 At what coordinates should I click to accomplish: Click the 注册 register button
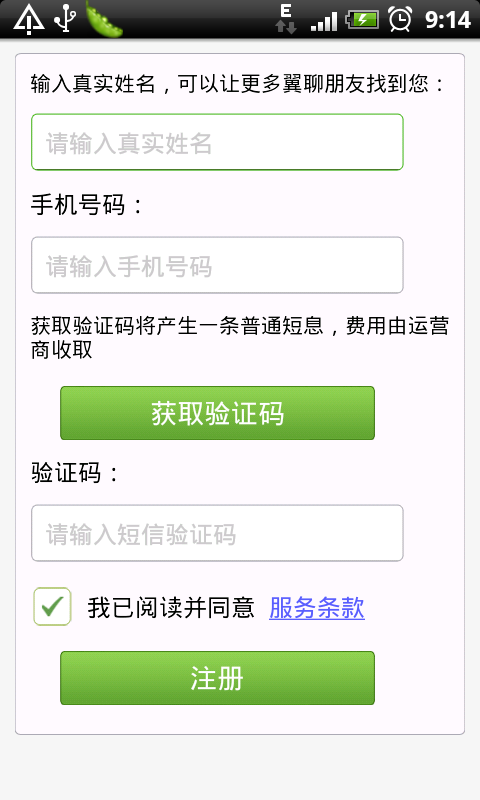tap(217, 678)
